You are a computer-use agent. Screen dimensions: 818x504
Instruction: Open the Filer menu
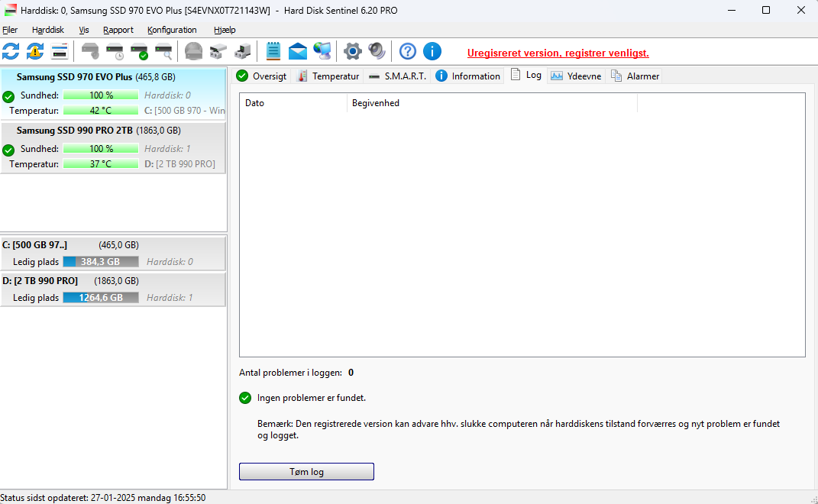[x=10, y=30]
